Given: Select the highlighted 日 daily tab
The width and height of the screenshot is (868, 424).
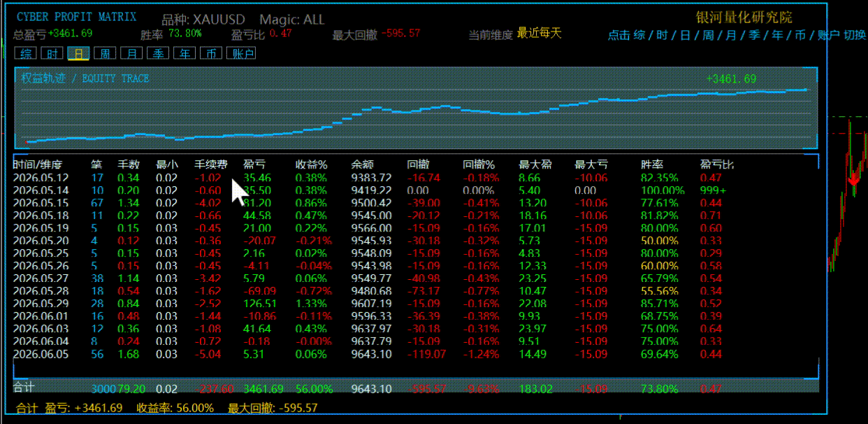Looking at the screenshot, I should [79, 53].
